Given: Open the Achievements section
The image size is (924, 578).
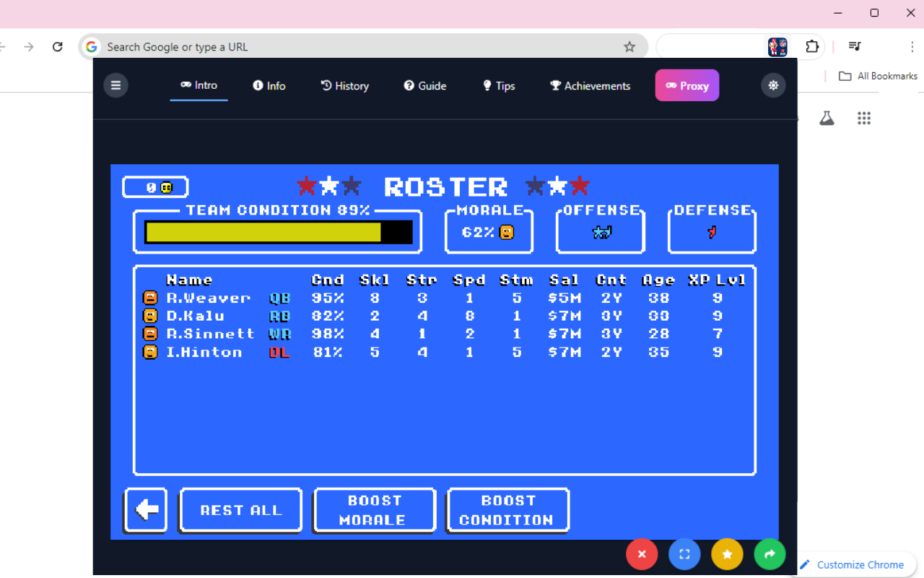Looking at the screenshot, I should click(x=590, y=85).
